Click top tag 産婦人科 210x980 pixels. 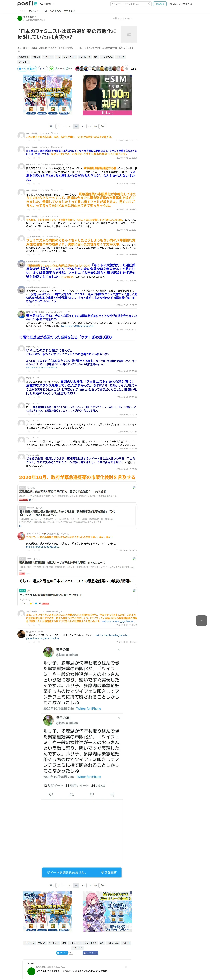[x=36, y=57]
